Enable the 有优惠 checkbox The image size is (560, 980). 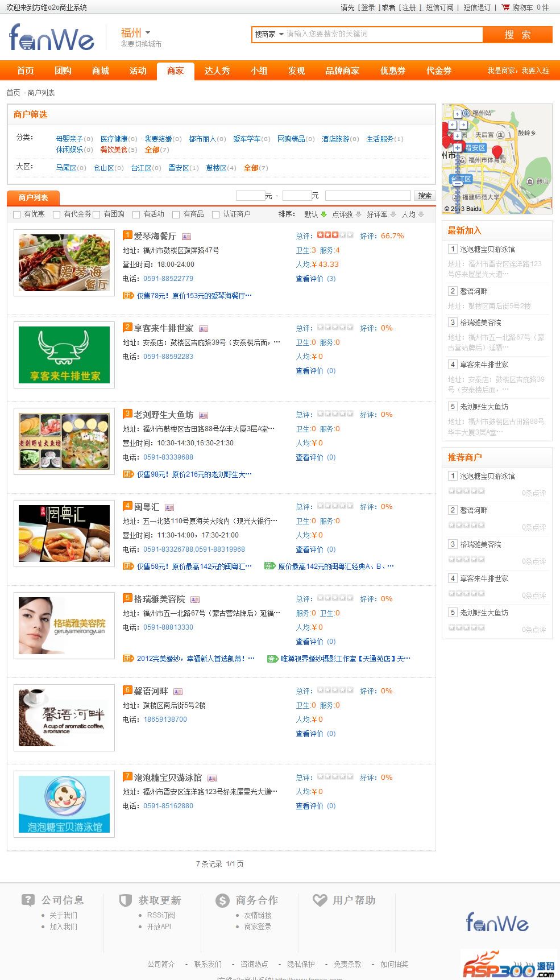coord(16,214)
